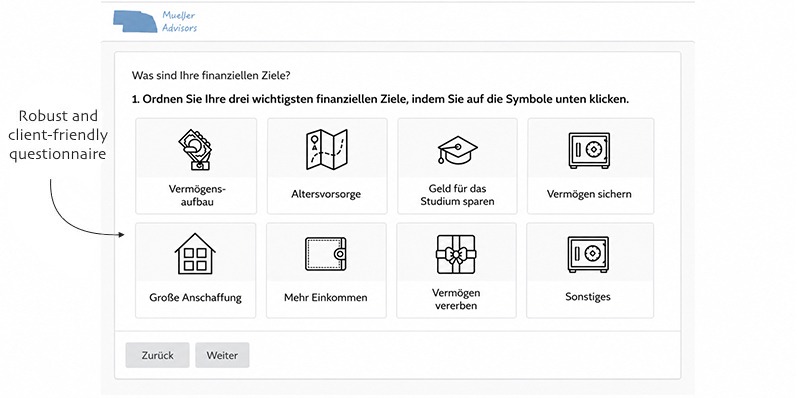This screenshot has width=797, height=398.
Task: Select the gift box Vermögen vererben icon
Action: pos(456,254)
